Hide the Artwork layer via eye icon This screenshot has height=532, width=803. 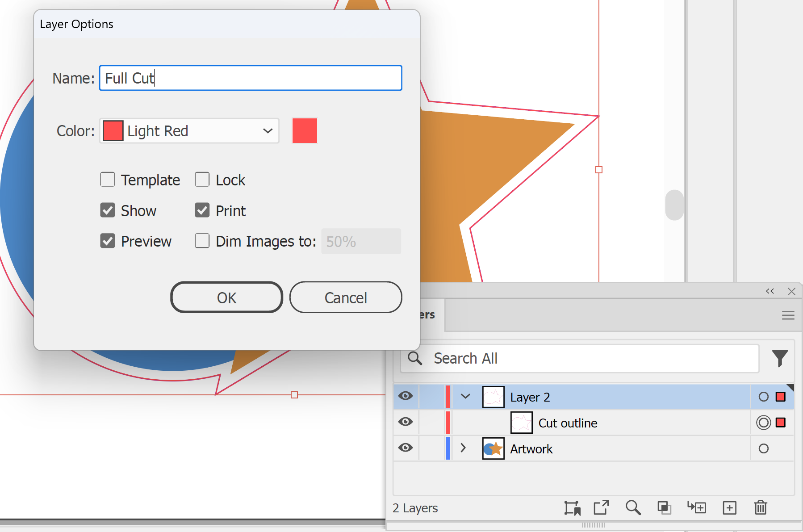(x=406, y=448)
